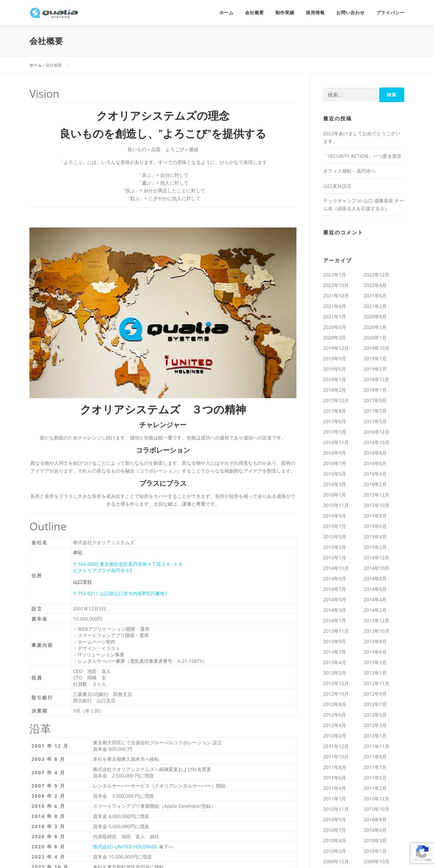The width and height of the screenshot is (434, 868).
Task: Open the 2018年2月 archive
Action: (x=334, y=390)
